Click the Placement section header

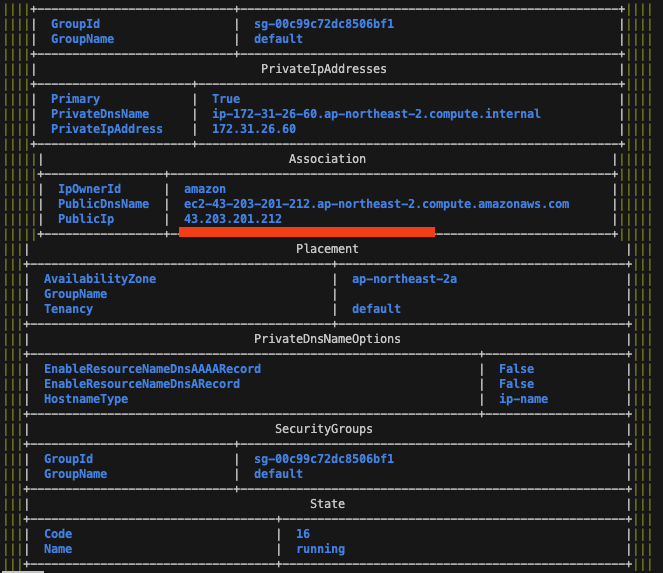(x=327, y=249)
